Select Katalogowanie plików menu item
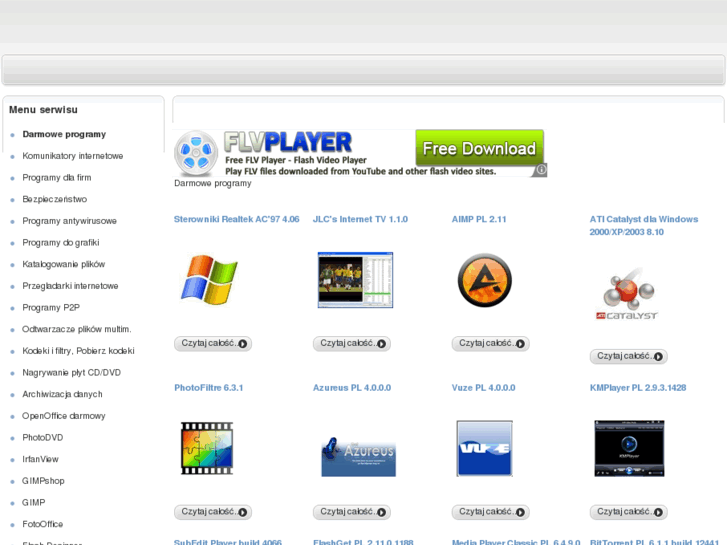 point(64,264)
